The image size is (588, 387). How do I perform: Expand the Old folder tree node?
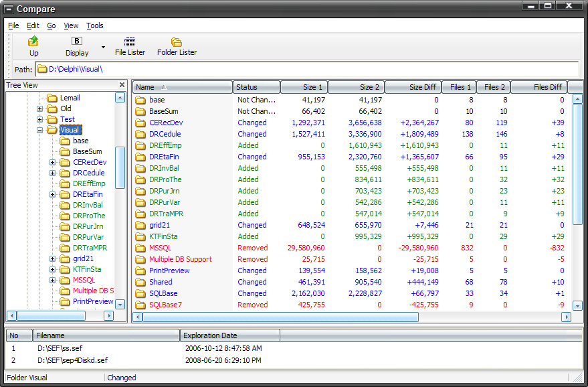pos(40,108)
